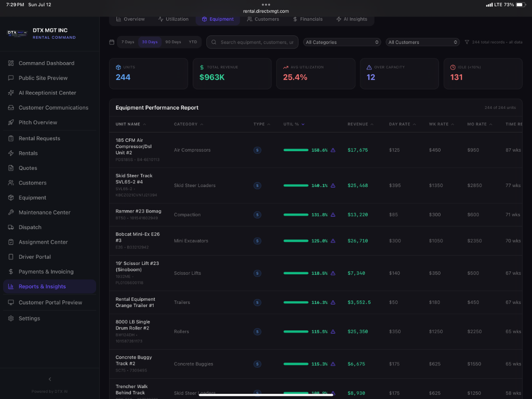Click the Idle 131 card
Screen dimensions: 532x399
483,74
